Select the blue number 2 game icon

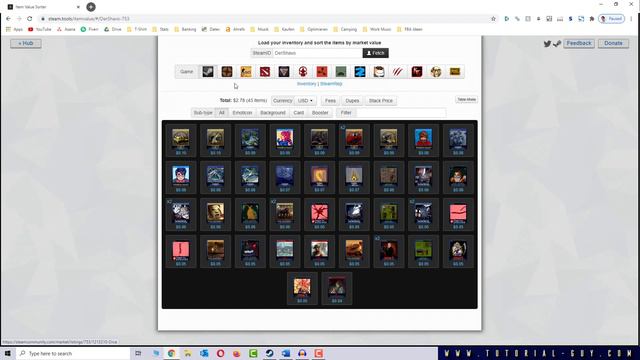[360, 72]
